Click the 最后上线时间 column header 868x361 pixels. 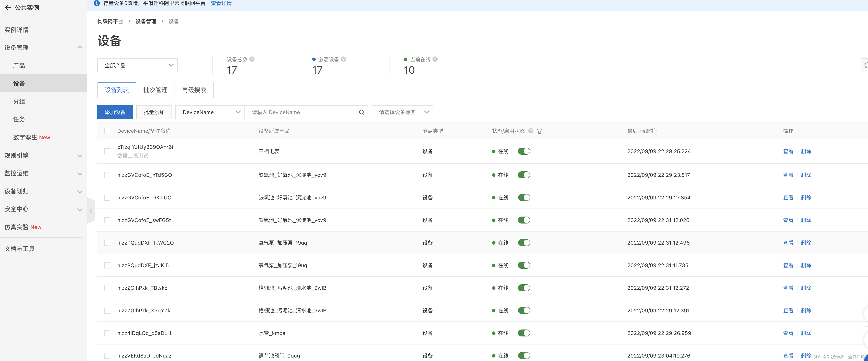[643, 131]
